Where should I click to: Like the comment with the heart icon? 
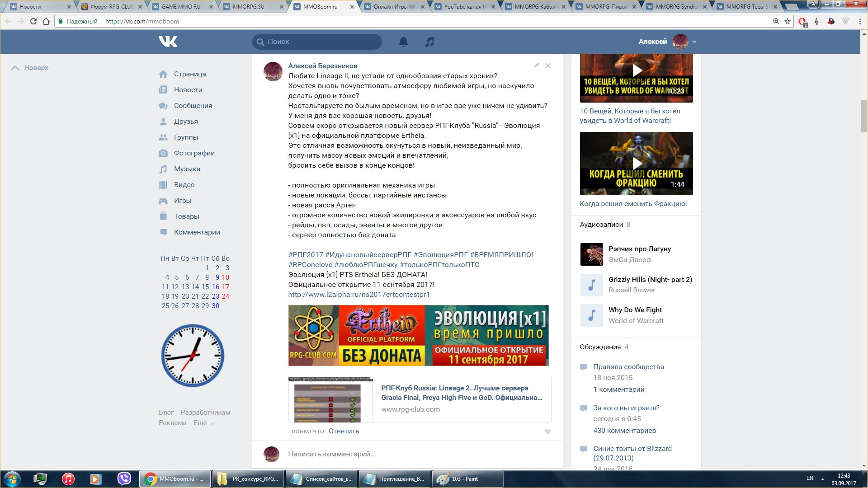pos(547,432)
